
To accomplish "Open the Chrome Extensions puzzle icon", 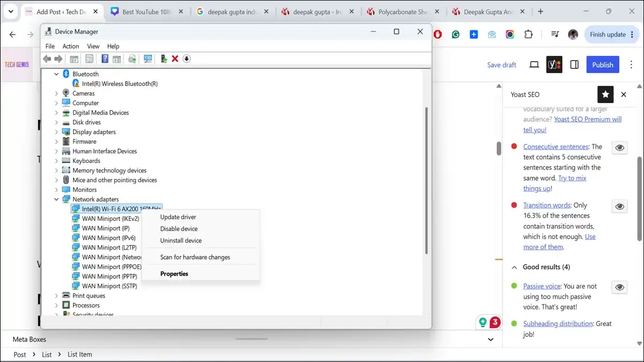I will (529, 34).
